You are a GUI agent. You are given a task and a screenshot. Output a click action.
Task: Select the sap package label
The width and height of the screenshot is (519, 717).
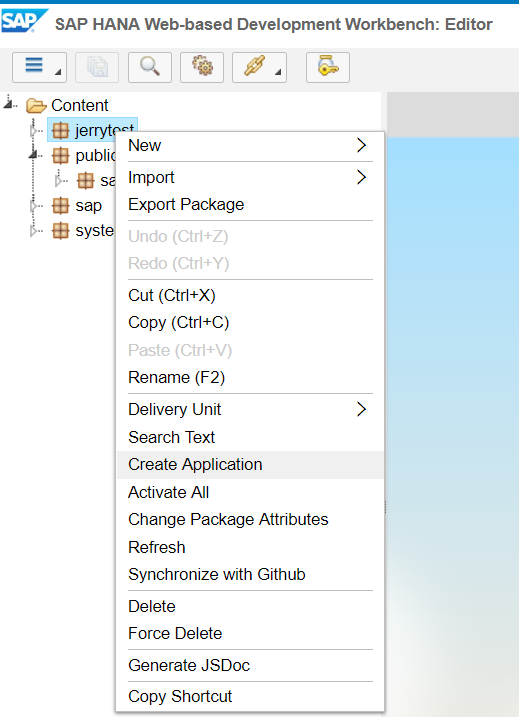click(89, 206)
